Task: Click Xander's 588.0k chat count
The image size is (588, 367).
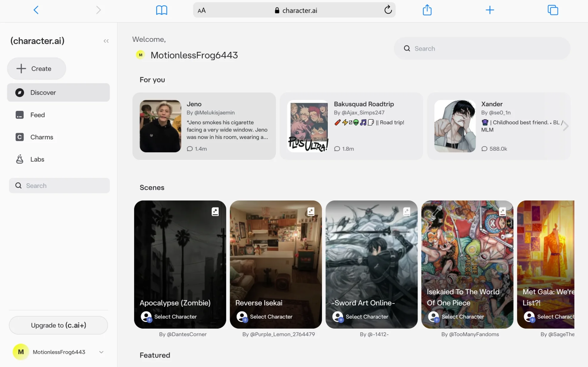Action: pyautogui.click(x=494, y=149)
